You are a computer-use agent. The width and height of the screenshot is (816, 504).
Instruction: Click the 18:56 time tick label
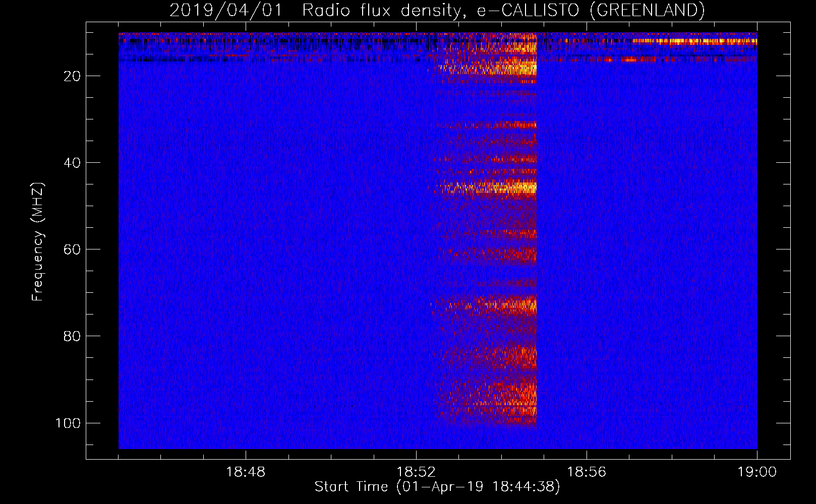click(x=587, y=472)
